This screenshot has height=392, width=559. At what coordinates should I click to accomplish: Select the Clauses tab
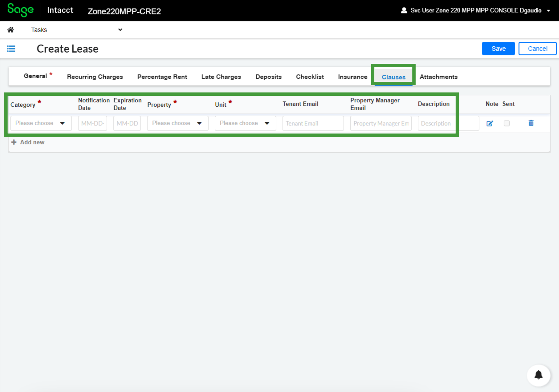coord(393,77)
